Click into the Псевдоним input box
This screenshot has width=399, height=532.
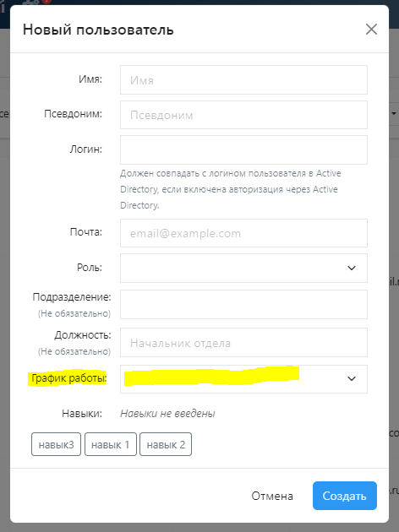(x=243, y=115)
